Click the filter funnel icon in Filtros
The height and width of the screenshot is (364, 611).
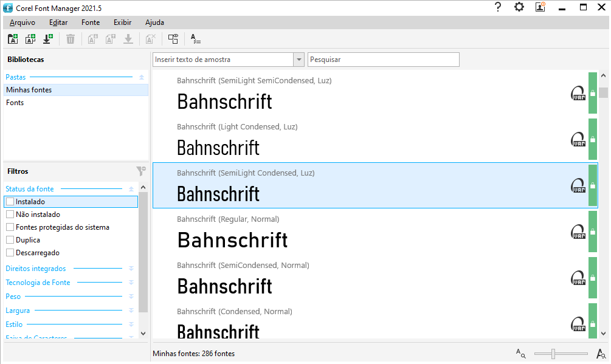[140, 171]
